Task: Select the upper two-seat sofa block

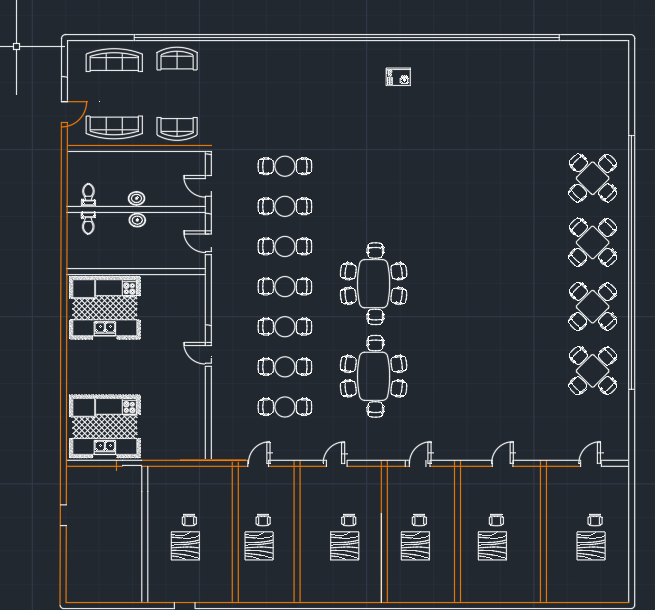Action: click(177, 59)
